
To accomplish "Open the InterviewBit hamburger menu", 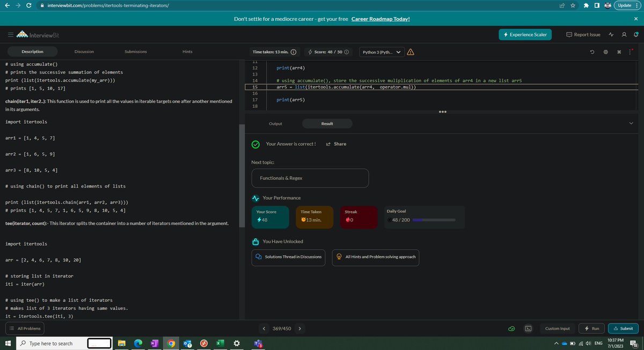I will pos(11,35).
